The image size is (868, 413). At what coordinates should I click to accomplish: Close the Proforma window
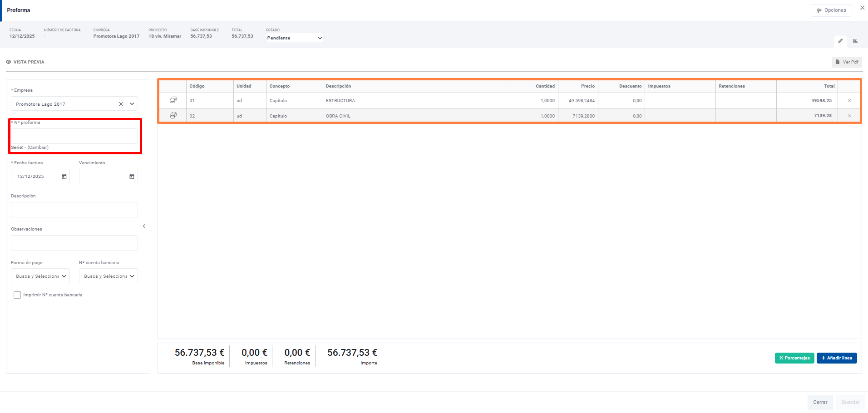click(x=862, y=8)
